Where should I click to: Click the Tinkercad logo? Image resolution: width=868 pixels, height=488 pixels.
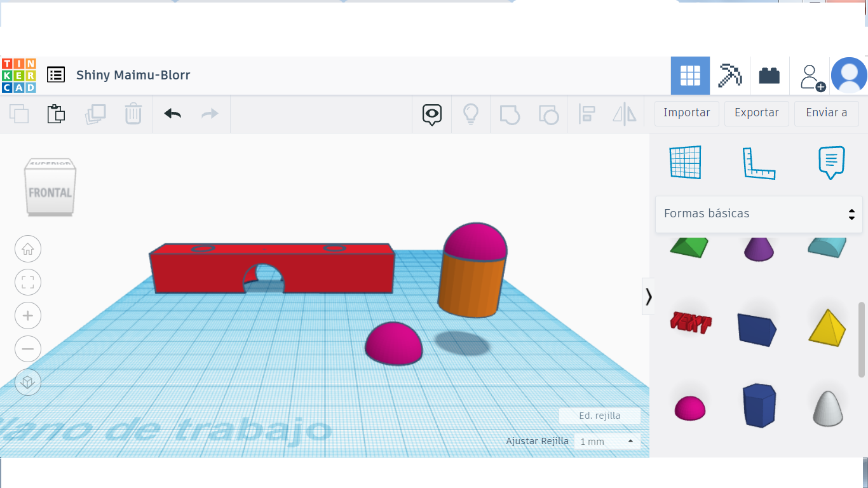pyautogui.click(x=19, y=76)
